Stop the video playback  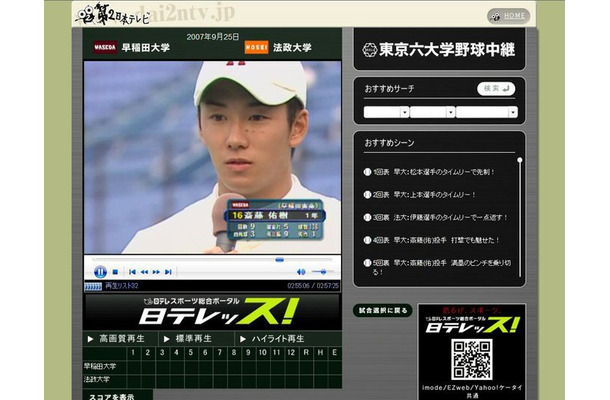tap(115, 272)
